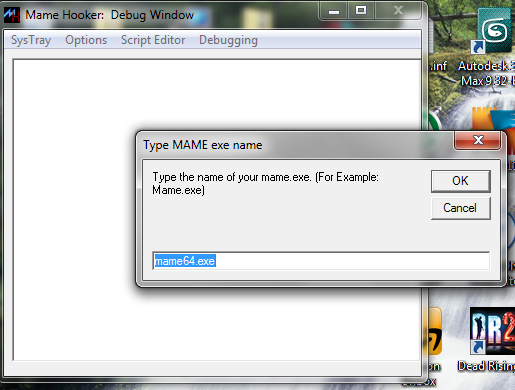
Task: Open the Debugging menu
Action: pyautogui.click(x=228, y=40)
